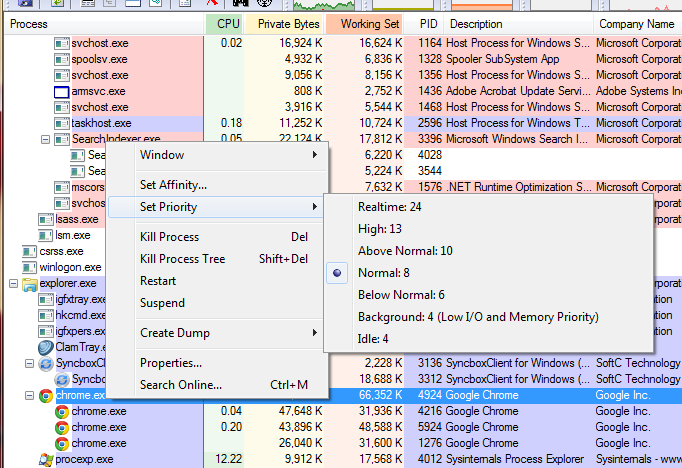This screenshot has height=468, width=682.
Task: Click the lsm.exe process icon
Action: (x=46, y=235)
